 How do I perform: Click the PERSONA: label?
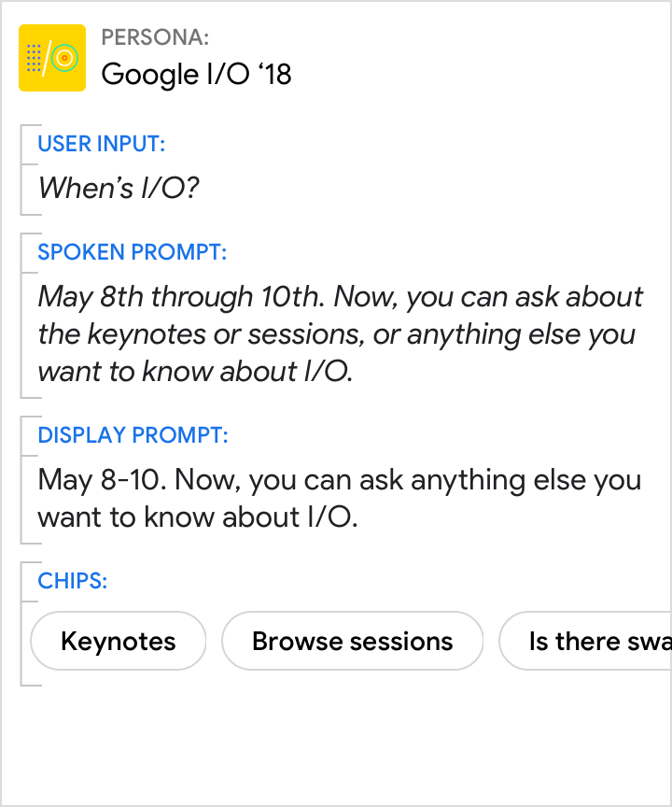point(155,37)
